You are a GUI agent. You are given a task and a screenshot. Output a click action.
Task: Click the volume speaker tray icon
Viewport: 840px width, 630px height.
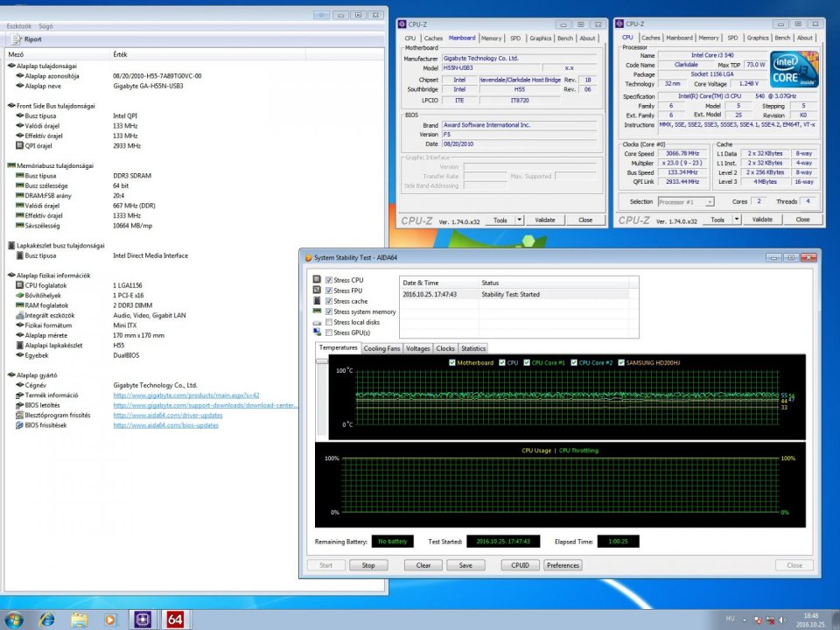click(x=782, y=620)
